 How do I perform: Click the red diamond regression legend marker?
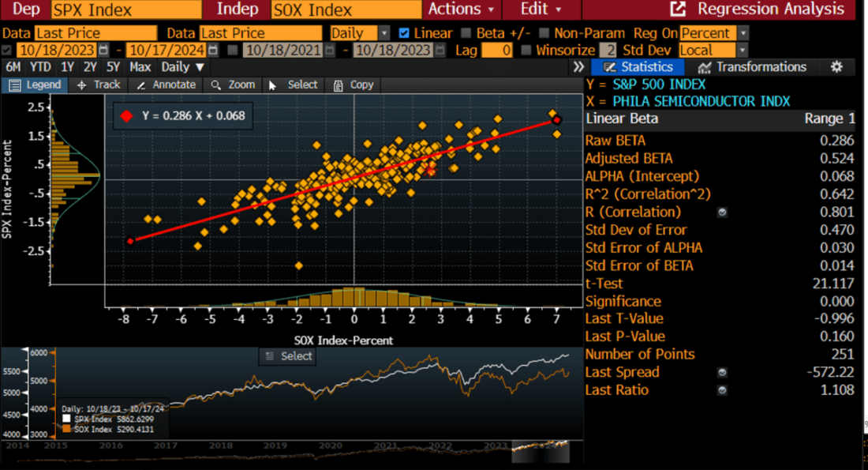pyautogui.click(x=127, y=116)
